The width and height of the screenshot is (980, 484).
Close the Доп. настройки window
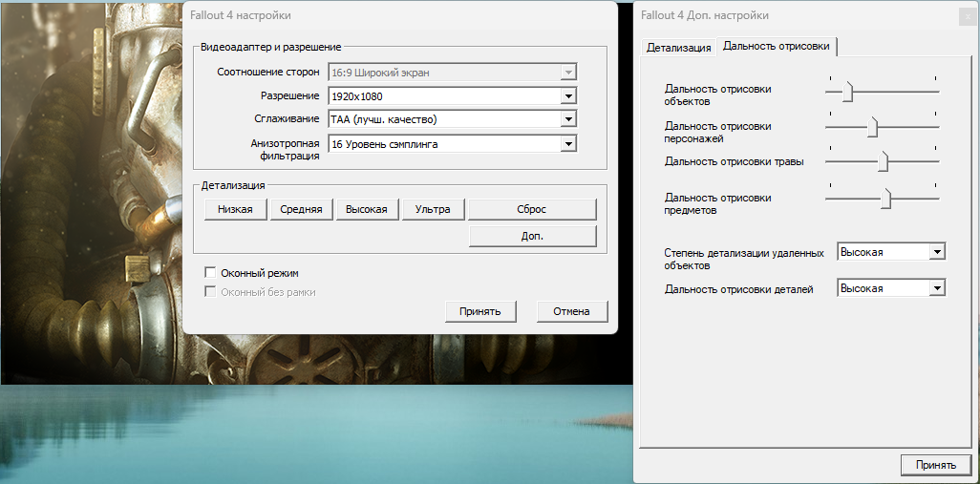pyautogui.click(x=969, y=17)
